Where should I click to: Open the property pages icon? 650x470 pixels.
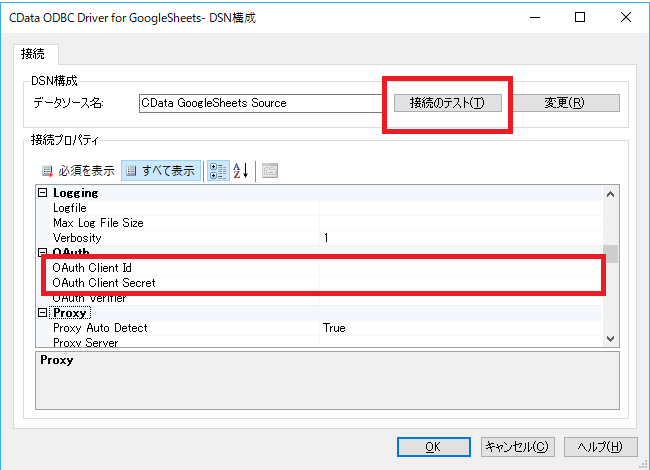pyautogui.click(x=270, y=171)
